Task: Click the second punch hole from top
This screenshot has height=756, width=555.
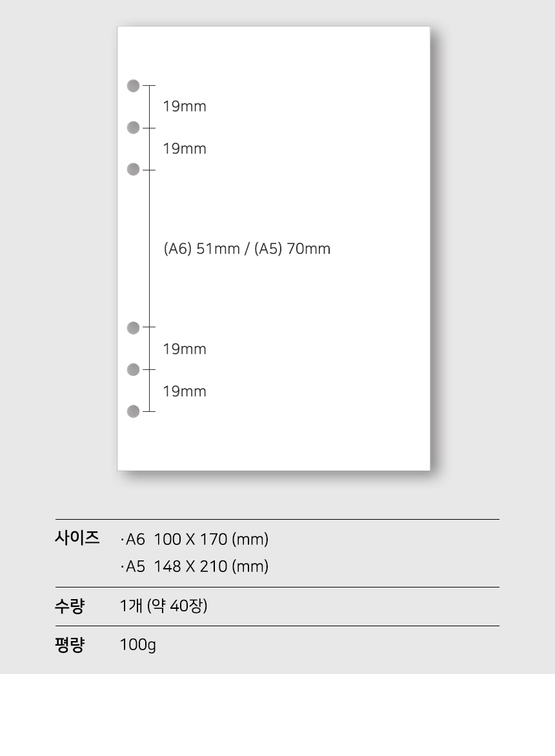Action: [x=133, y=127]
